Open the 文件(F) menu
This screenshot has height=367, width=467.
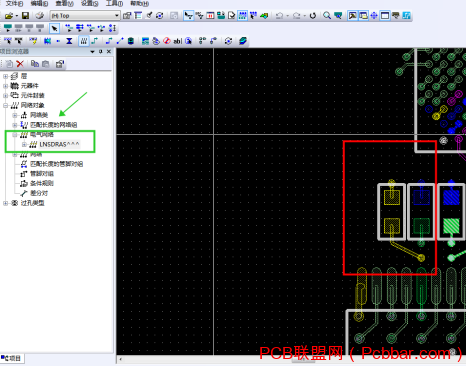pos(14,3)
